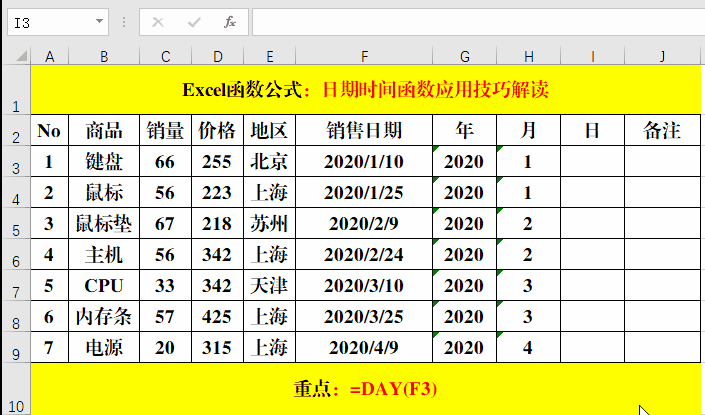The width and height of the screenshot is (705, 415).
Task: Click the price cell '255'
Action: 218,161
